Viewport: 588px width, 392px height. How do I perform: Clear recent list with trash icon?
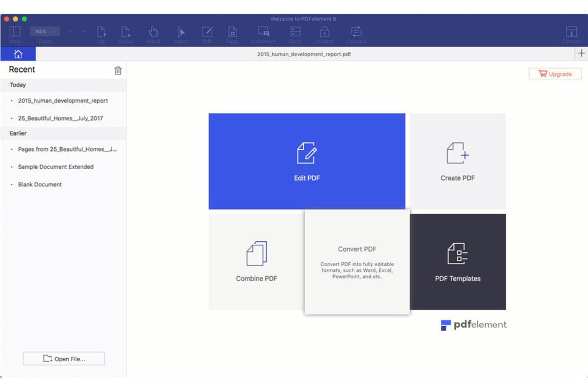(x=118, y=70)
